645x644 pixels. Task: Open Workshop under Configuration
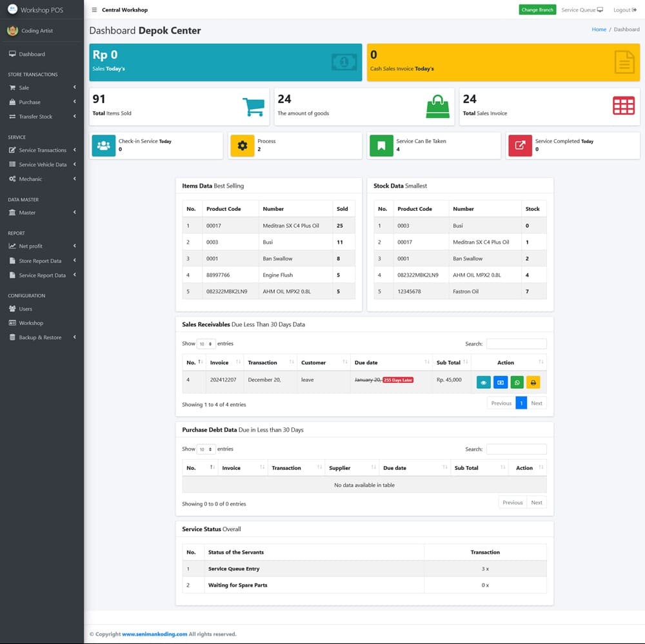[30, 323]
